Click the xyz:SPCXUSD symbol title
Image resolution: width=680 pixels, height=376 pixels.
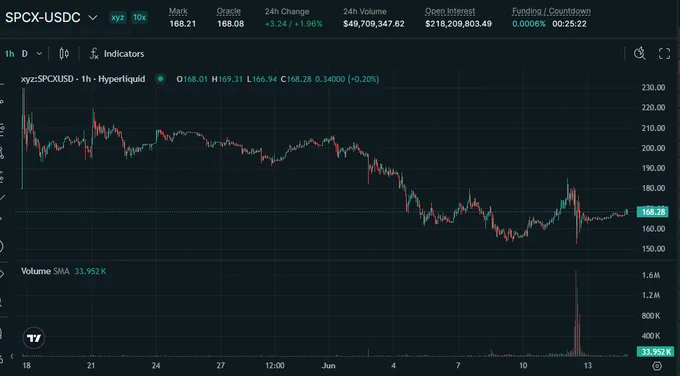click(x=83, y=79)
